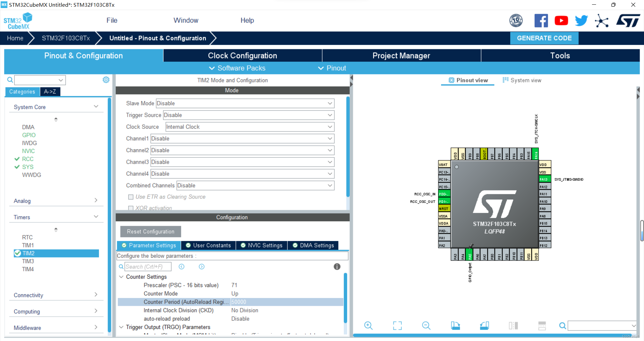Open the Combined Channels dropdown
The height and width of the screenshot is (341, 644).
256,185
